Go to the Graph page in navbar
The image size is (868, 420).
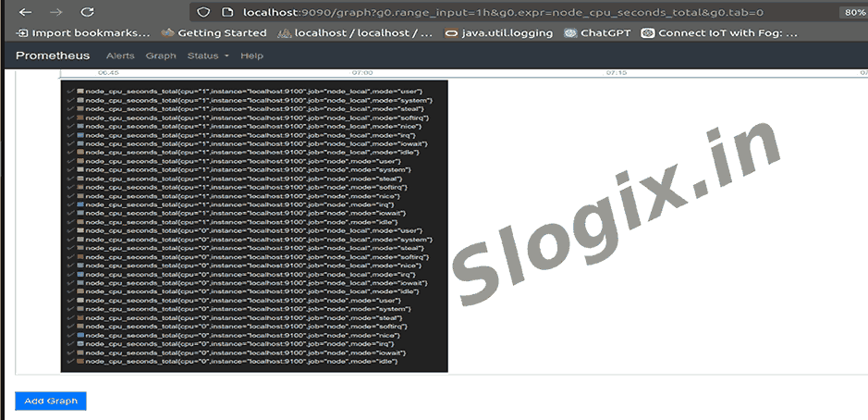tap(161, 56)
